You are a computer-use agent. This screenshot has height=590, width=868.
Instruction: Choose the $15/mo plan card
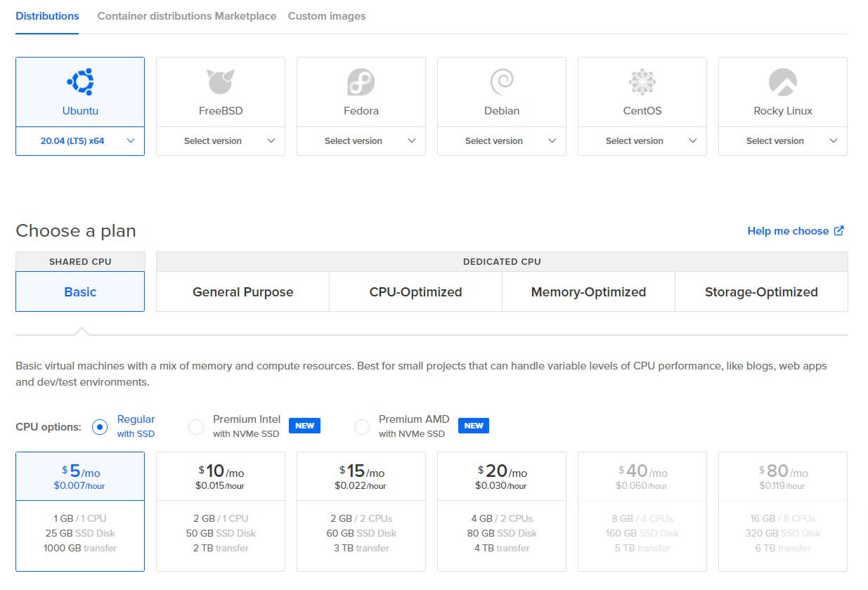coord(361,511)
